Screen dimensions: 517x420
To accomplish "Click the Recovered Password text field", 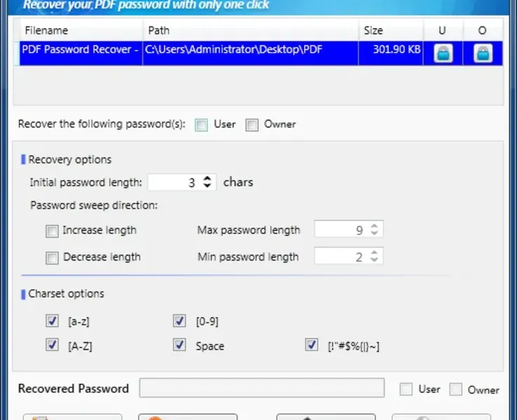I will [262, 388].
